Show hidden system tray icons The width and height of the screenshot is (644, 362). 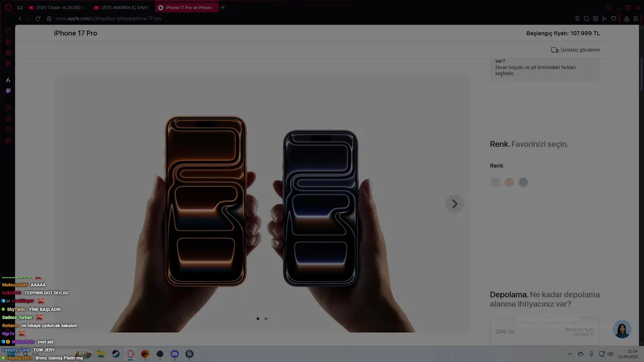[570, 354]
